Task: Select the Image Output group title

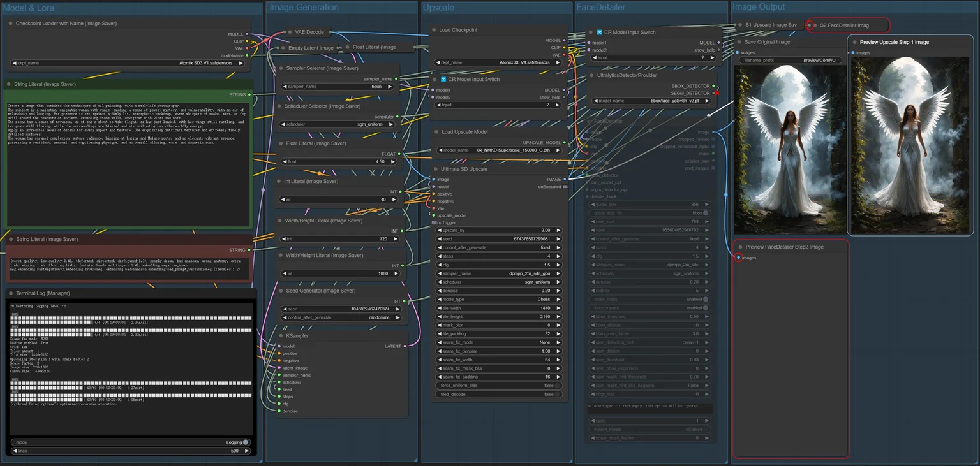Action: click(x=759, y=7)
